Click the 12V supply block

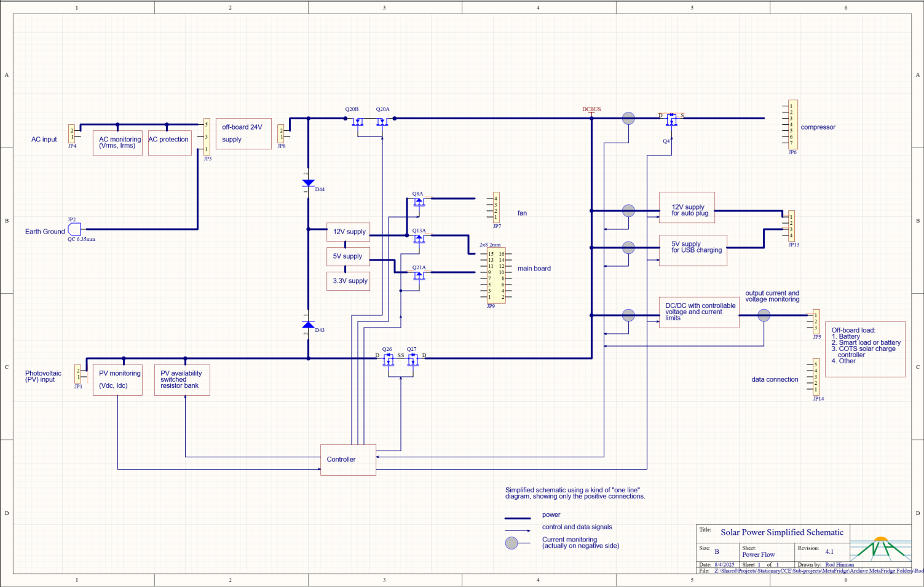tap(348, 232)
